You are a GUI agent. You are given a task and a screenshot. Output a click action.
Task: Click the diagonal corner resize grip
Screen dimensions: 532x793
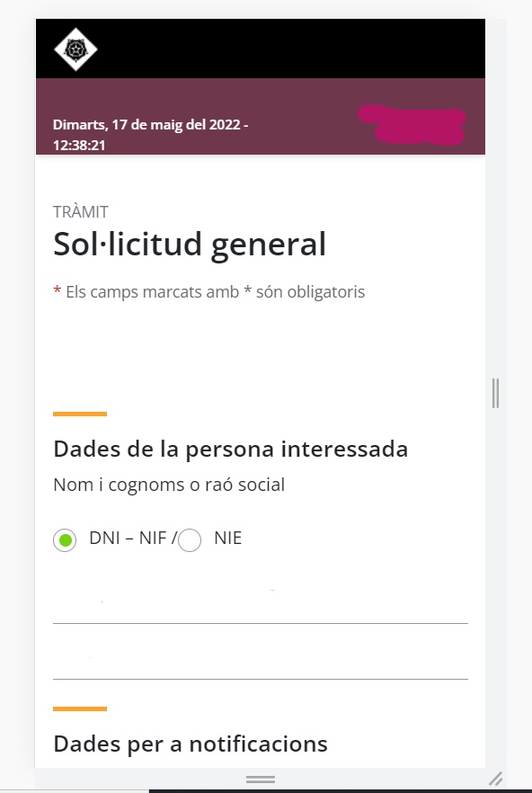[x=496, y=779]
